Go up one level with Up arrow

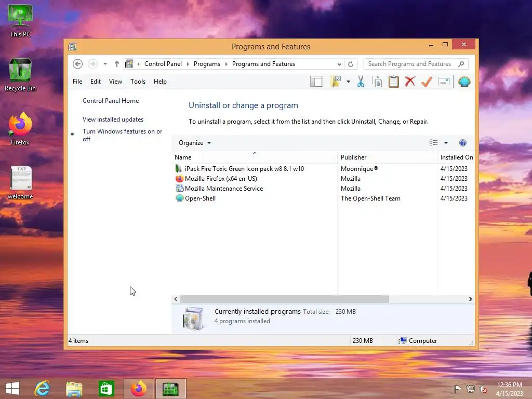[x=117, y=64]
